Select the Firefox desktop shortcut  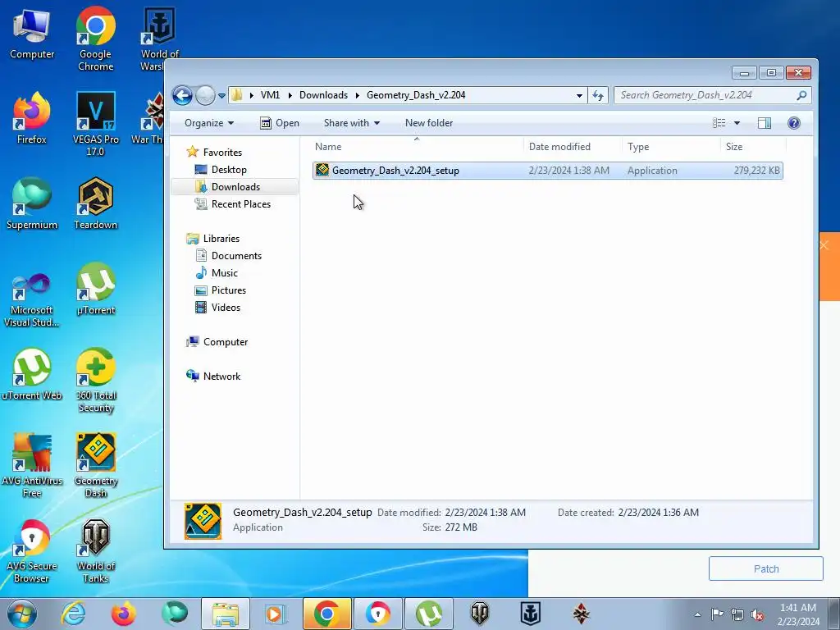pyautogui.click(x=32, y=118)
